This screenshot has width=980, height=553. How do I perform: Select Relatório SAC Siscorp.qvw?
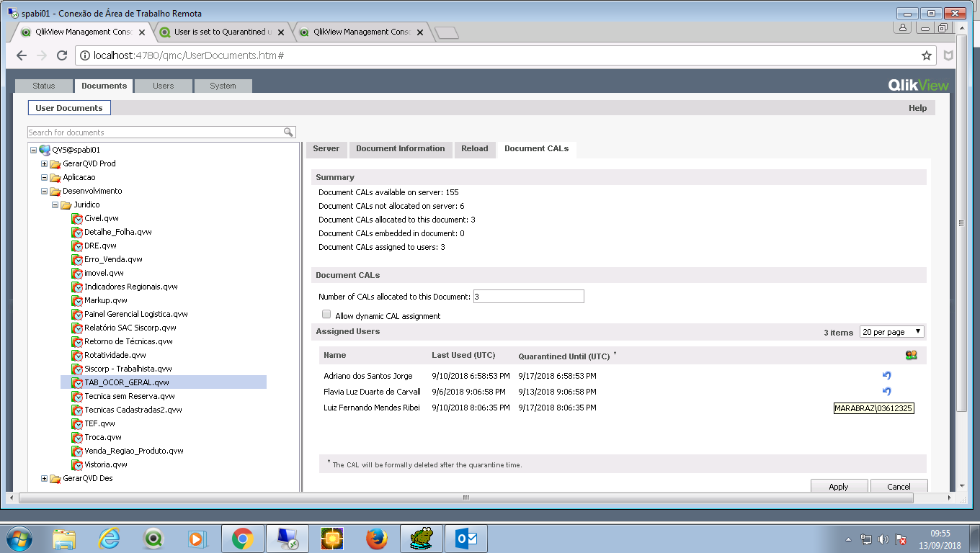tap(130, 328)
